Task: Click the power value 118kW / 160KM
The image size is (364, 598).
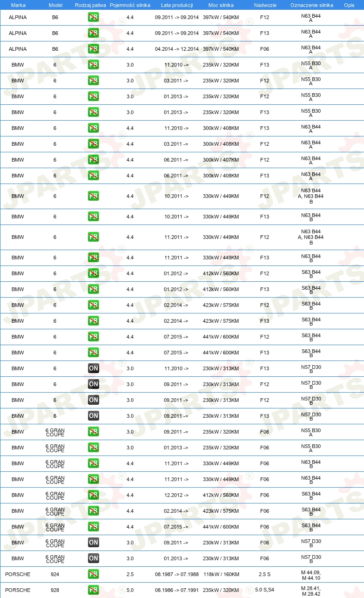Action: 221,575
